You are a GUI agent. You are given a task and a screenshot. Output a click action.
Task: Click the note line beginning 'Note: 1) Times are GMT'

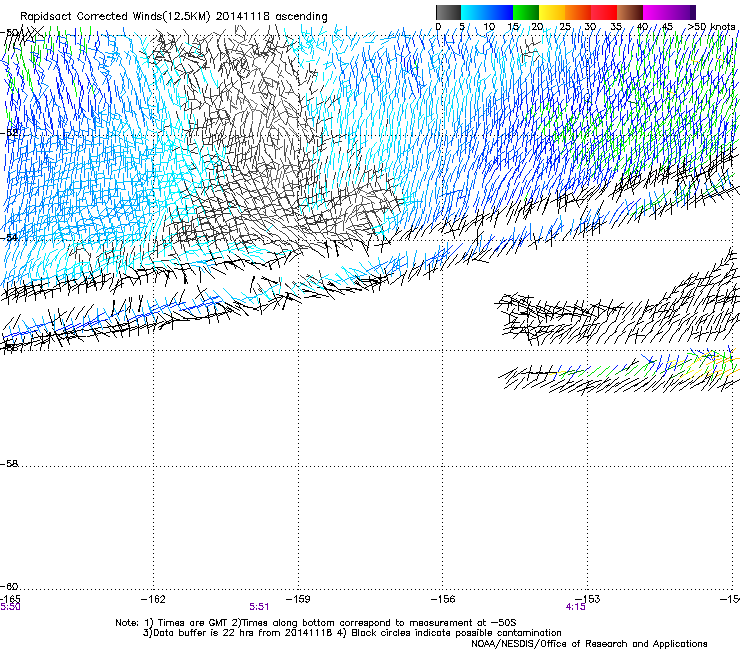(x=316, y=623)
